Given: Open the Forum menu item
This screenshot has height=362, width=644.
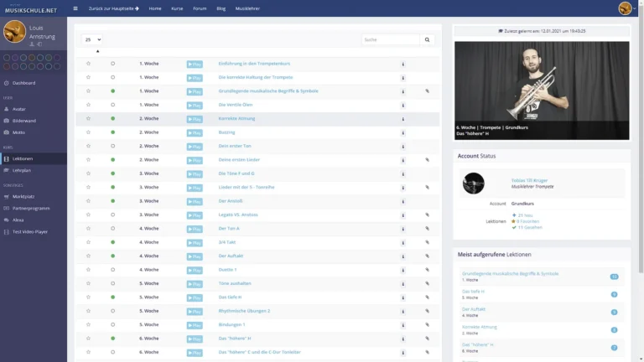Looking at the screenshot, I should (200, 8).
